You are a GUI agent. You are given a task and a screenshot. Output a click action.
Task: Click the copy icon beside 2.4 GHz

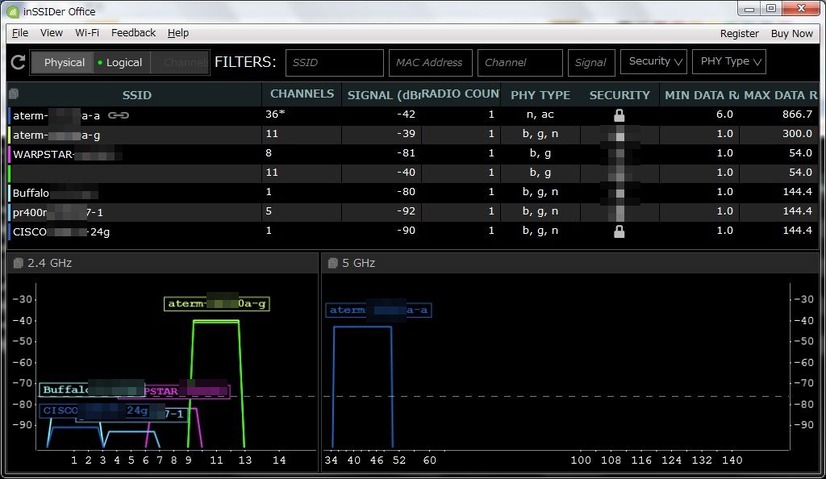point(18,263)
